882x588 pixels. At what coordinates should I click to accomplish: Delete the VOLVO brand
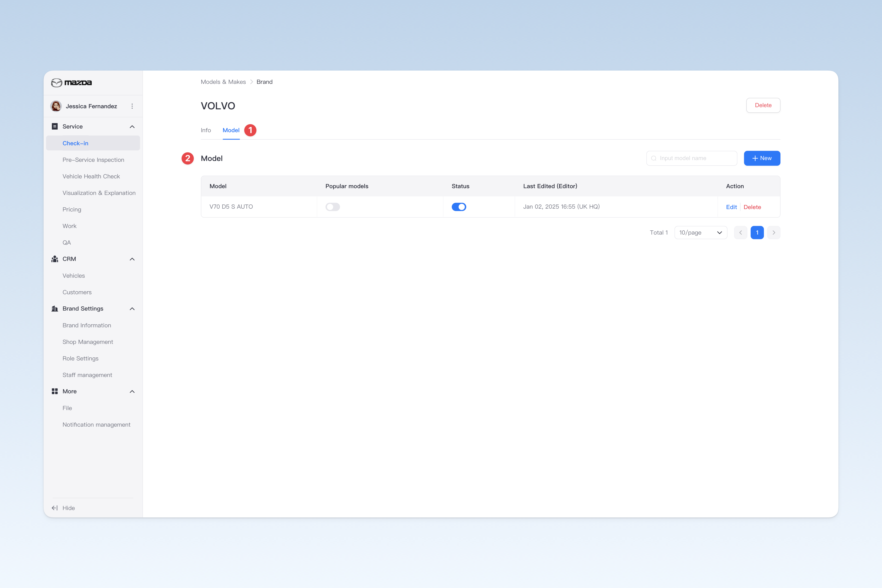click(763, 105)
